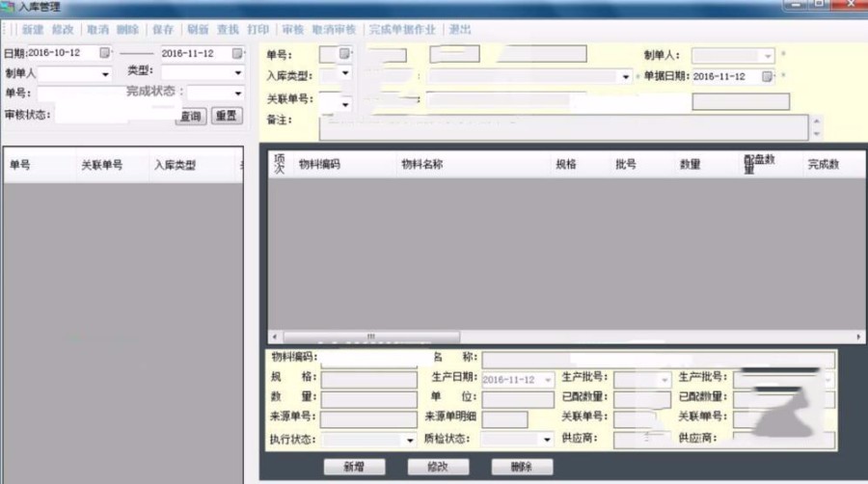The width and height of the screenshot is (868, 484).
Task: Click 查找 in the toolbar
Action: tap(228, 30)
